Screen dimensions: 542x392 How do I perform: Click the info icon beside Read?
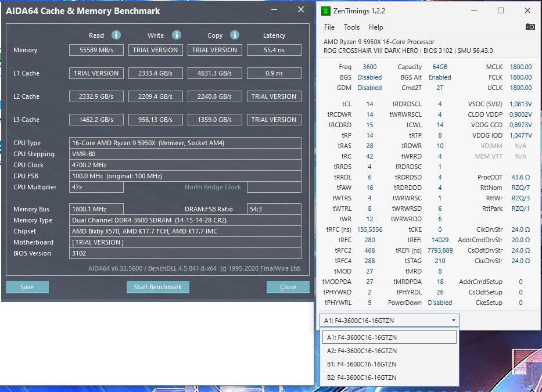[x=116, y=35]
